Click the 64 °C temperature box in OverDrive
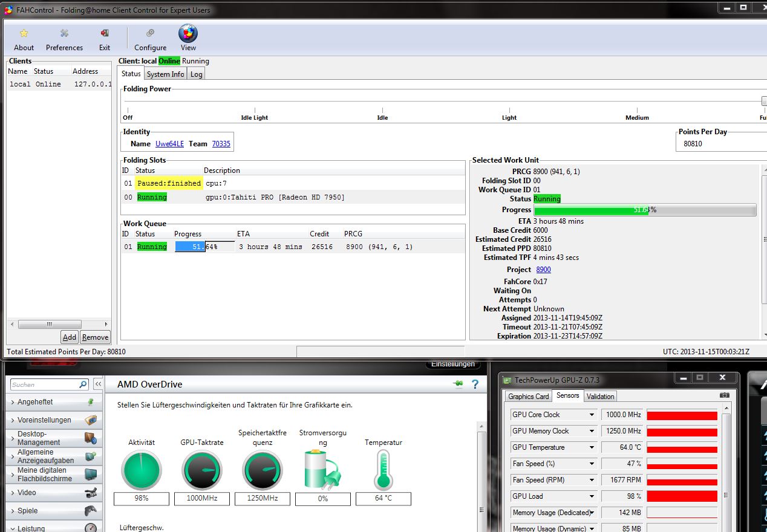The image size is (767, 532). (x=383, y=499)
